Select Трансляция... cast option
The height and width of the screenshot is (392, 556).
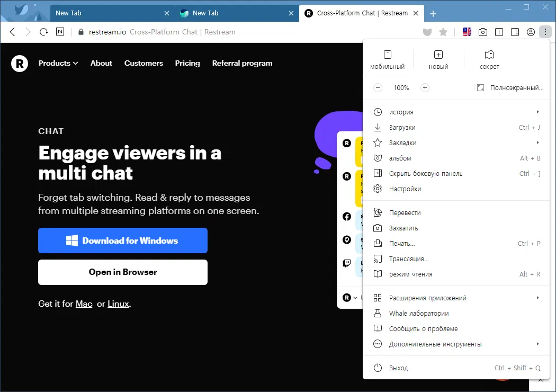point(456,259)
